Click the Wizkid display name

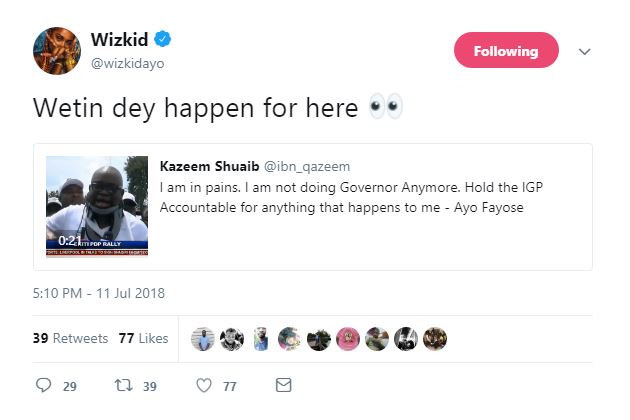pos(119,40)
